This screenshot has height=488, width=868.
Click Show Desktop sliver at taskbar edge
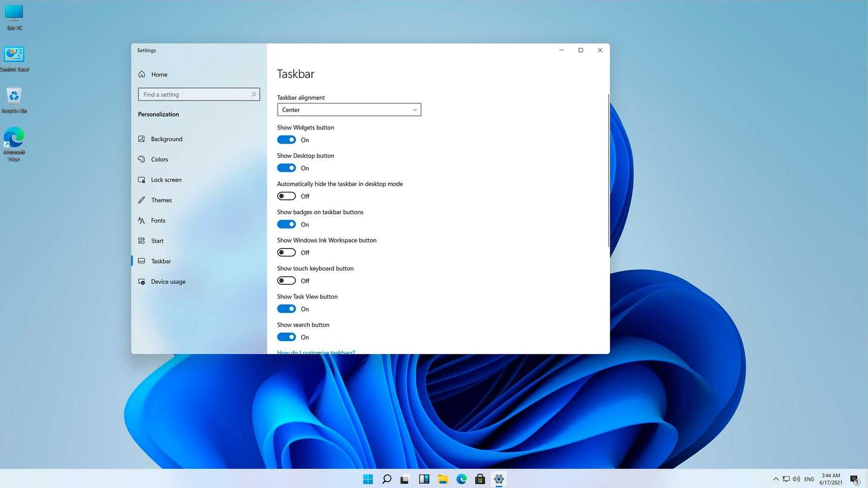[x=866, y=479]
